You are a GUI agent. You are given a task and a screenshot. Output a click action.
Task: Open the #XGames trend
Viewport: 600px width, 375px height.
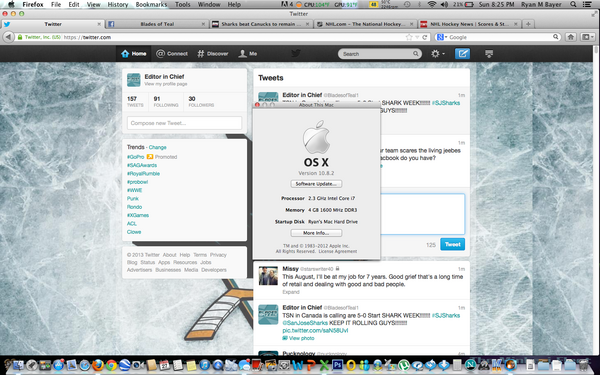point(138,215)
